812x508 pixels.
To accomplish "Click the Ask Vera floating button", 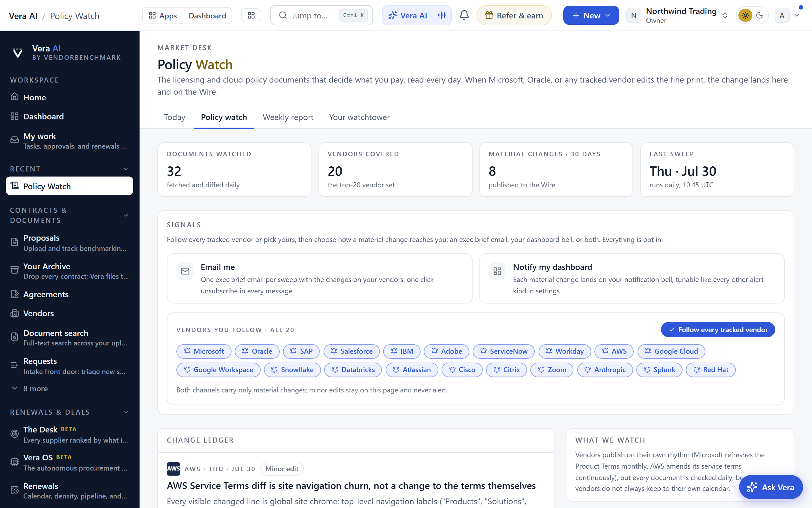I will click(771, 487).
